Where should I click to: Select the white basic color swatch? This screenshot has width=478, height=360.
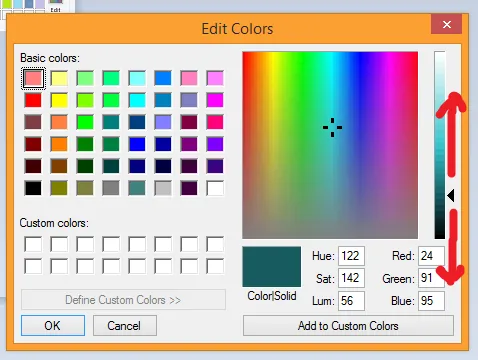(215, 188)
